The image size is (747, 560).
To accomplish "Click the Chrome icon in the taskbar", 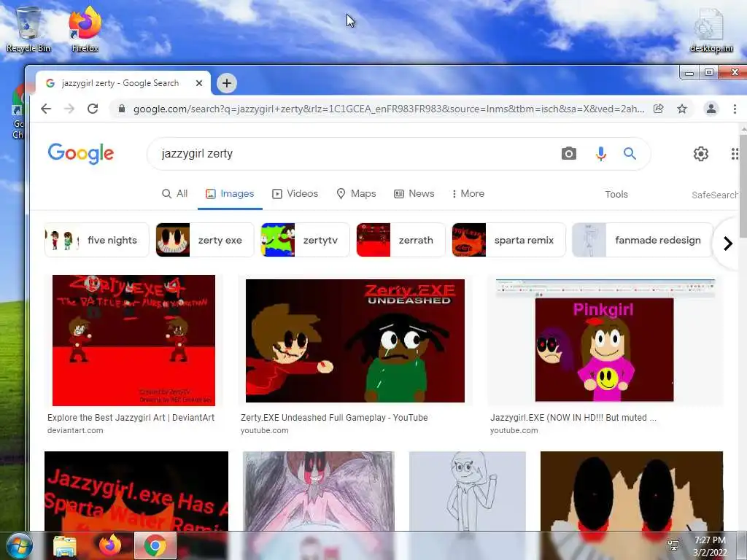I will click(155, 545).
